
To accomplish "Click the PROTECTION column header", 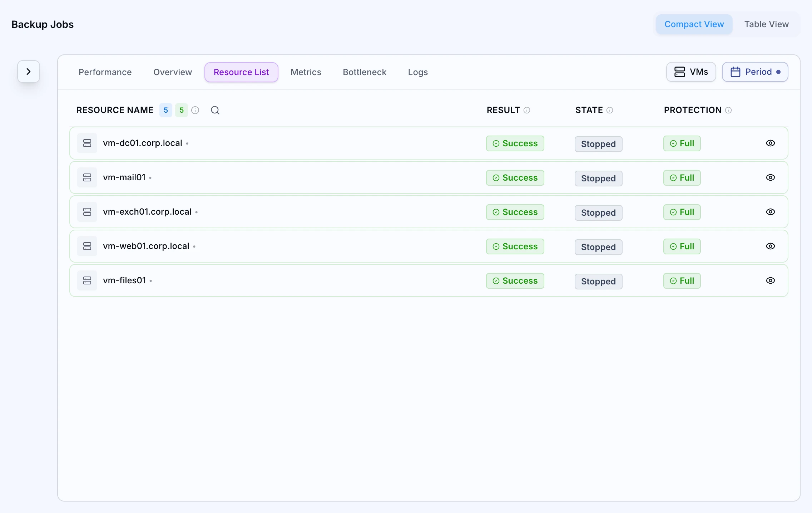I will coord(693,110).
